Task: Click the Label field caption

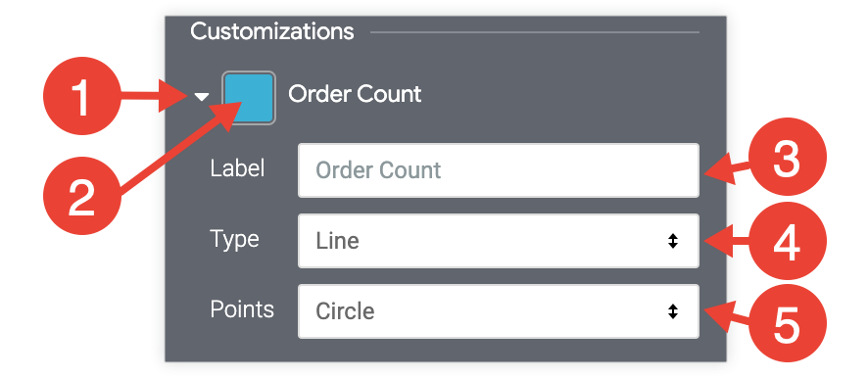Action: 237,168
